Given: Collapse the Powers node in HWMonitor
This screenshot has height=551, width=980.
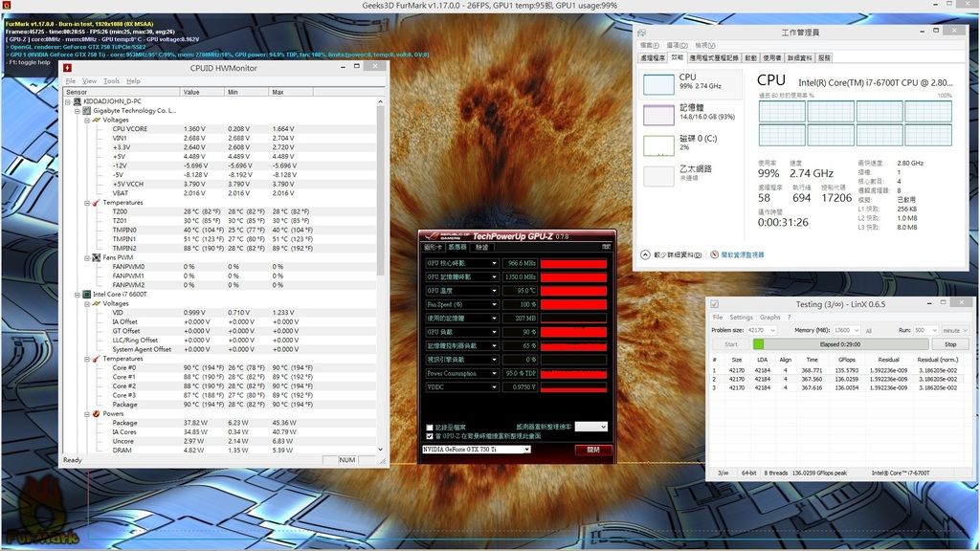Looking at the screenshot, I should click(x=87, y=413).
